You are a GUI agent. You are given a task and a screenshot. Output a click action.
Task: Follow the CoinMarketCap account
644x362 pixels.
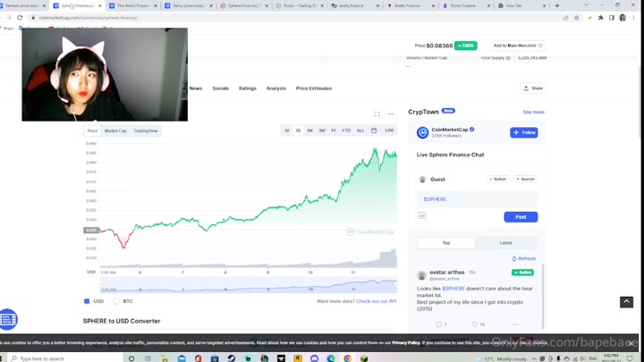coord(523,132)
